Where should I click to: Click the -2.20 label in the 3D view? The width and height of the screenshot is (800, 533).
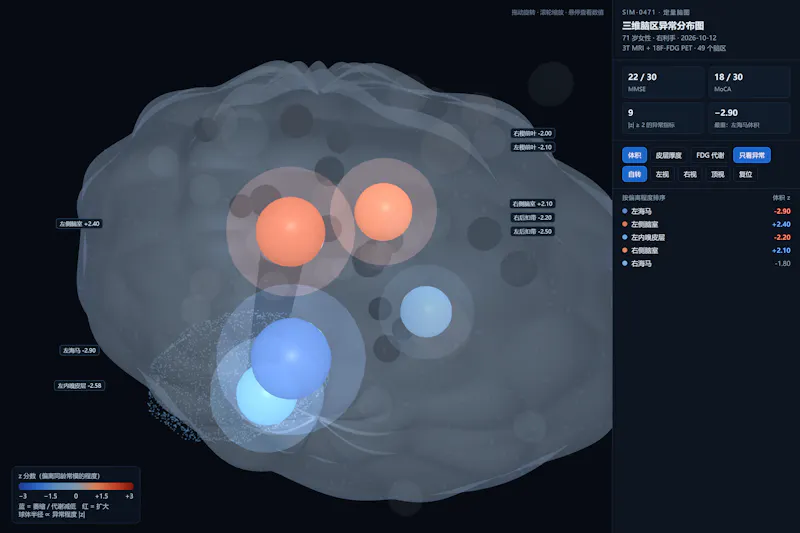point(533,217)
